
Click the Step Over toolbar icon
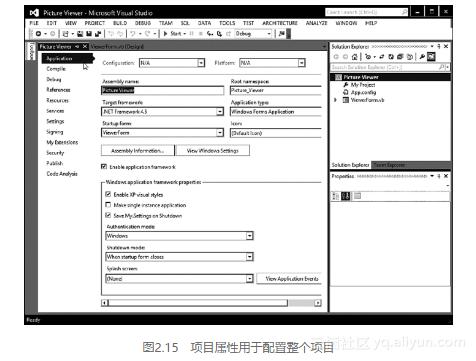click(219, 34)
